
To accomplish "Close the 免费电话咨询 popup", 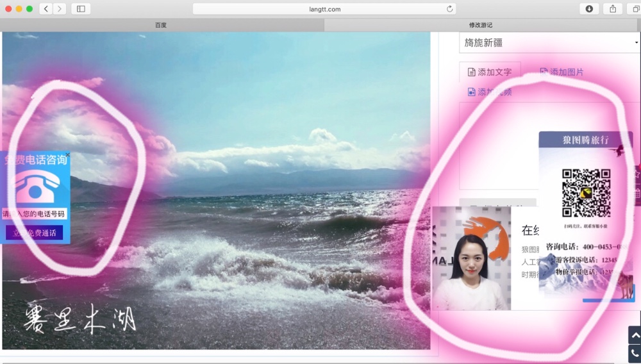I will point(67,155).
